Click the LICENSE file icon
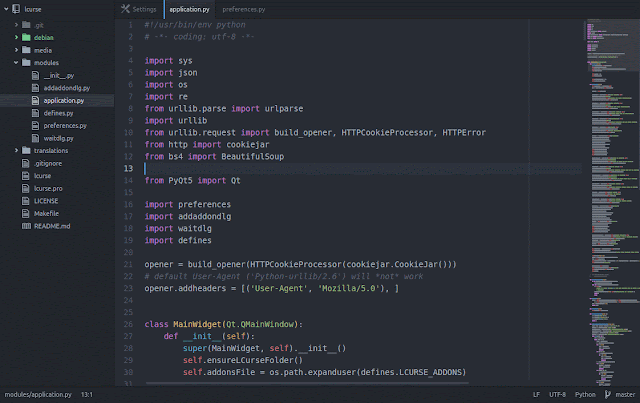The image size is (640, 403). (x=26, y=201)
